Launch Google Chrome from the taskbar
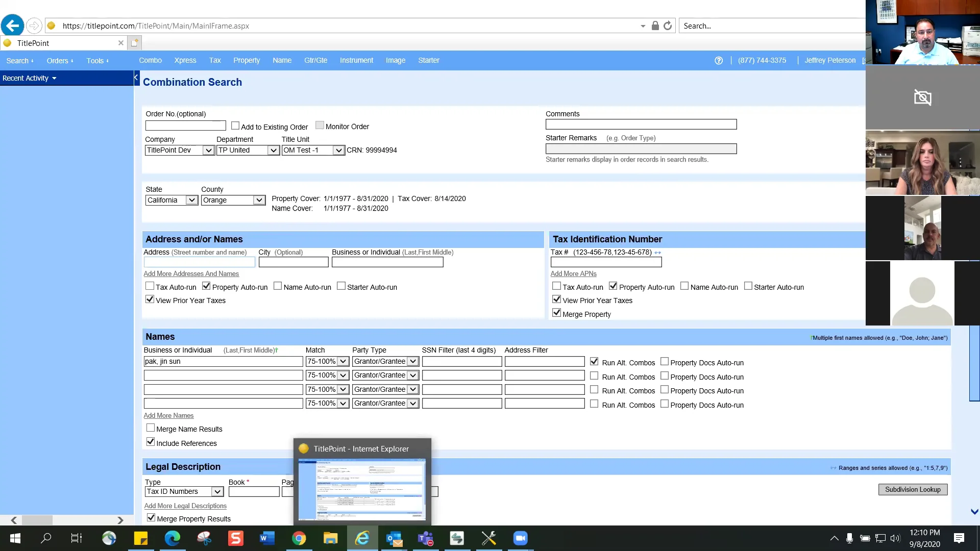The height and width of the screenshot is (551, 980). [299, 538]
